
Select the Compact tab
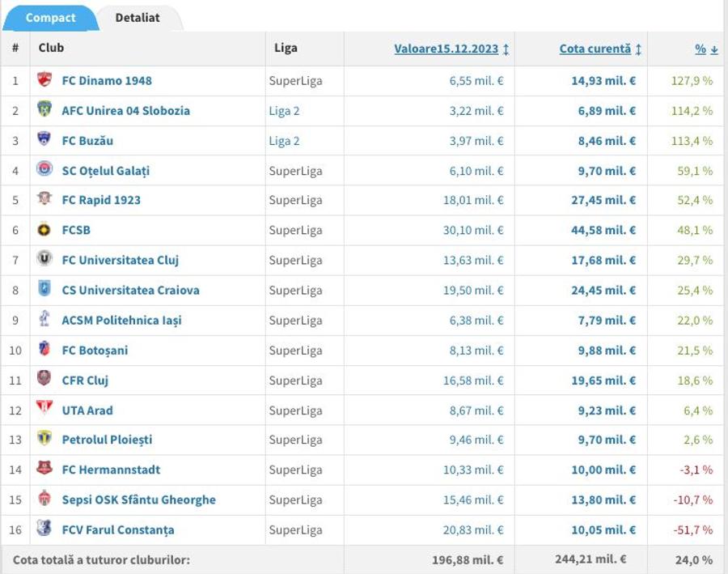(50, 18)
